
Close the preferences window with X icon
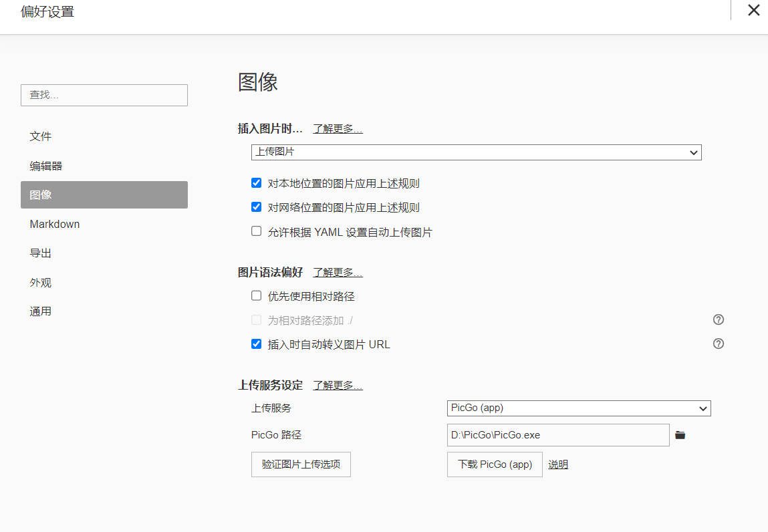coord(753,11)
